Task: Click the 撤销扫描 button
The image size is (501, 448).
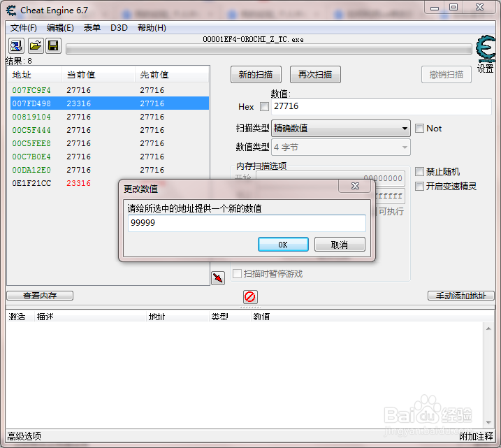Action: 446,75
